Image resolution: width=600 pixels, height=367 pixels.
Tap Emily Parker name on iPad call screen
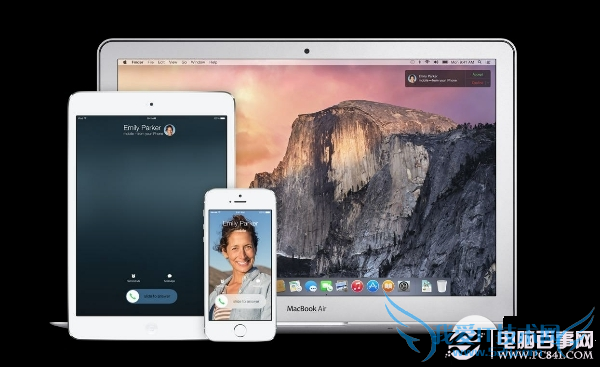click(x=142, y=127)
